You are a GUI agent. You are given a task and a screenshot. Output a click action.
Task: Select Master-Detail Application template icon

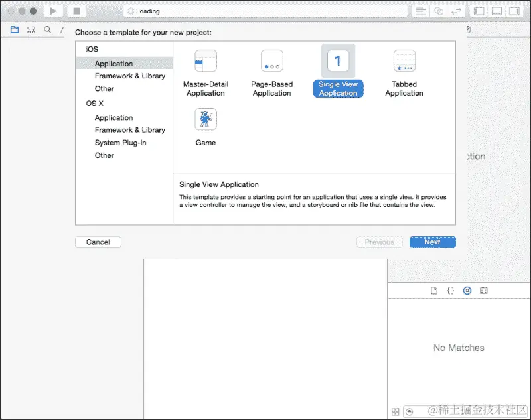click(206, 61)
